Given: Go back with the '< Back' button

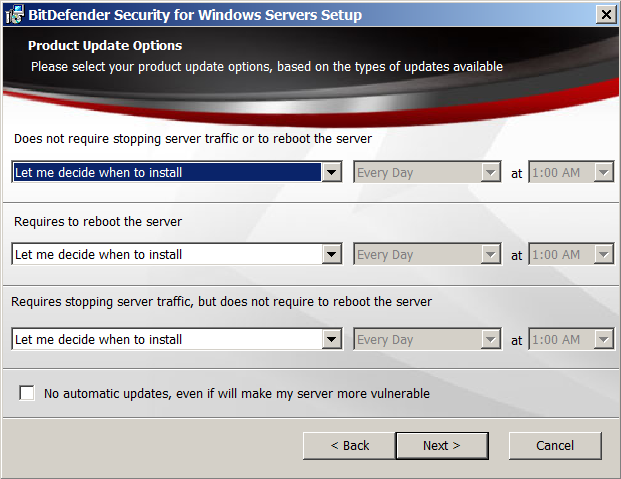Looking at the screenshot, I should (349, 446).
